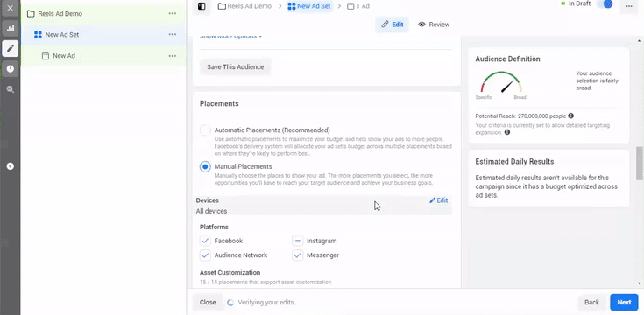Open the three-dot menu for New Ad

pos(173,56)
